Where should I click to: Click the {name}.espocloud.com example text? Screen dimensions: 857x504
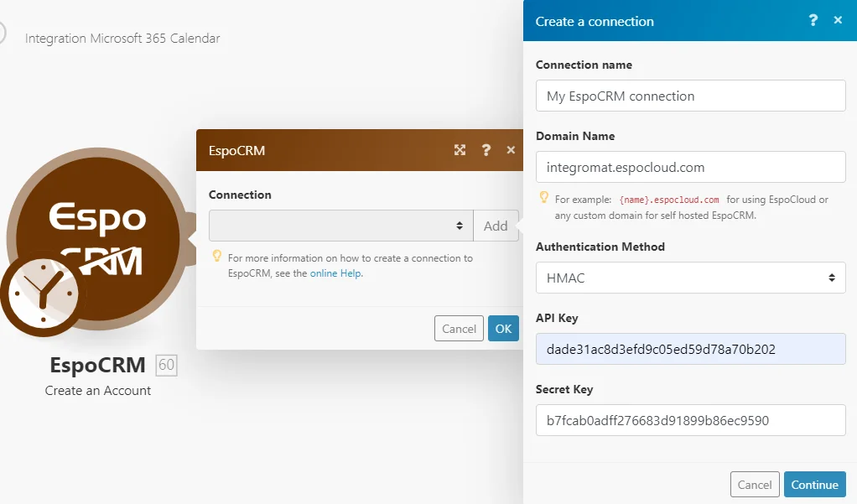[669, 200]
